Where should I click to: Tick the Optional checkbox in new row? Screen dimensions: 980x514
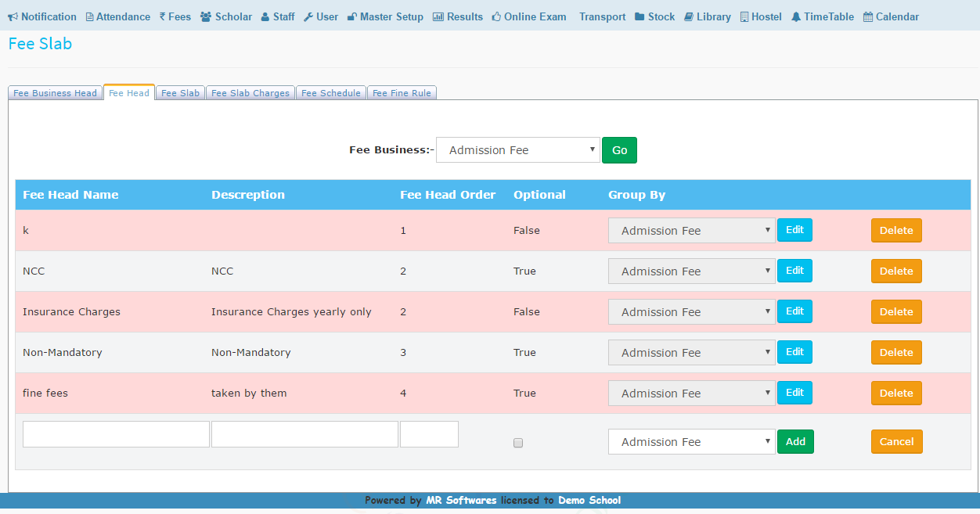click(x=518, y=443)
